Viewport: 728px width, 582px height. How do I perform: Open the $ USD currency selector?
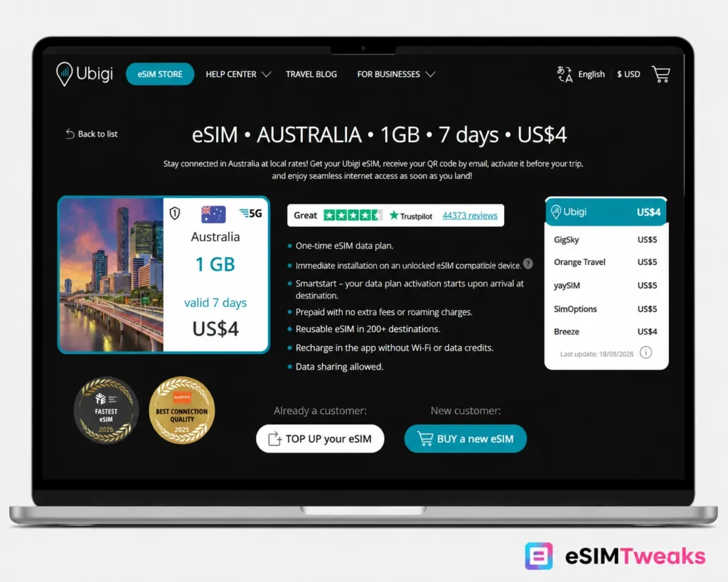[628, 74]
